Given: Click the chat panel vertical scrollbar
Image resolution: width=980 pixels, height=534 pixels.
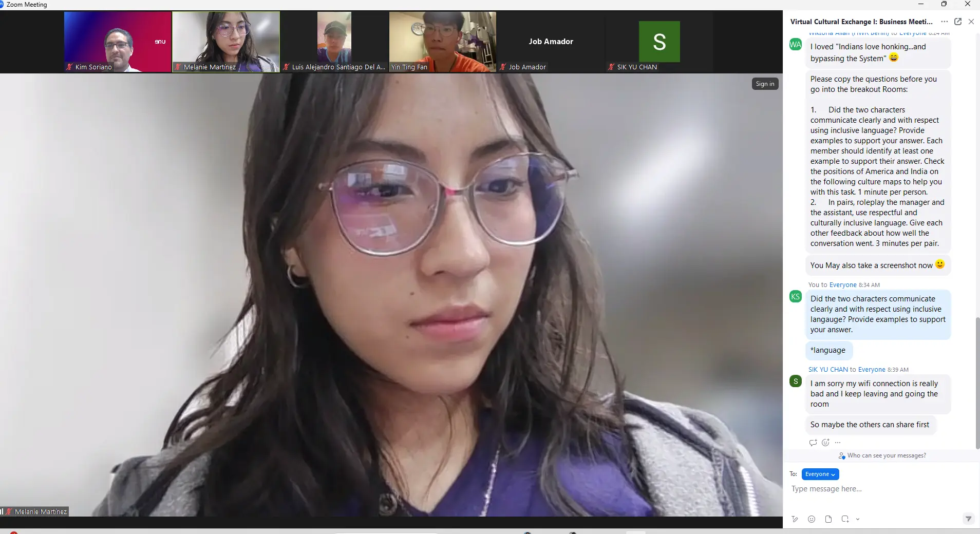Looking at the screenshot, I should pyautogui.click(x=977, y=383).
